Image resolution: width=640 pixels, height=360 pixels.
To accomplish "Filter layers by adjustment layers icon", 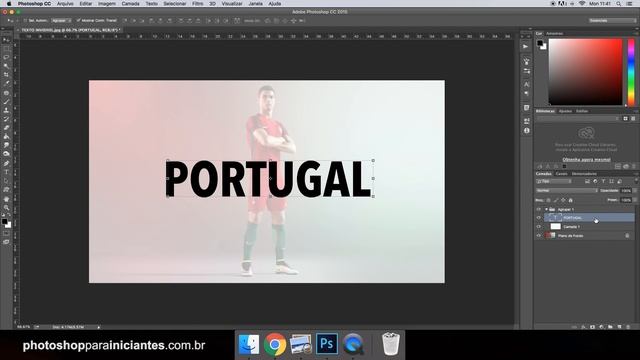I will pos(595,181).
